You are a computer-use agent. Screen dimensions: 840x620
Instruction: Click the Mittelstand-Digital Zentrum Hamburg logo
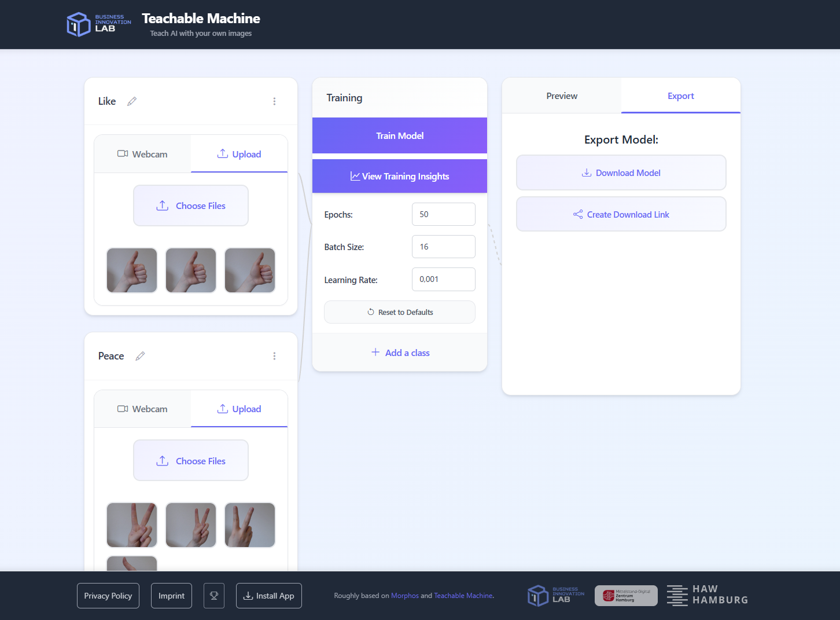click(x=626, y=596)
